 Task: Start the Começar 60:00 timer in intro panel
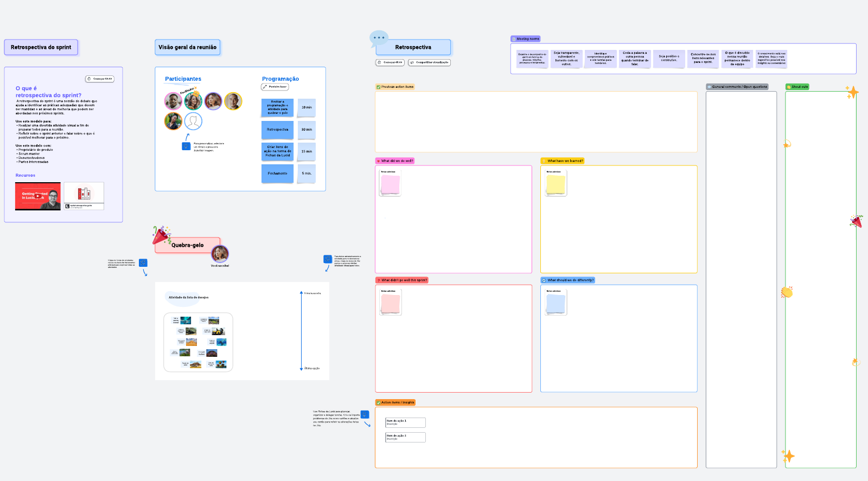(x=100, y=79)
